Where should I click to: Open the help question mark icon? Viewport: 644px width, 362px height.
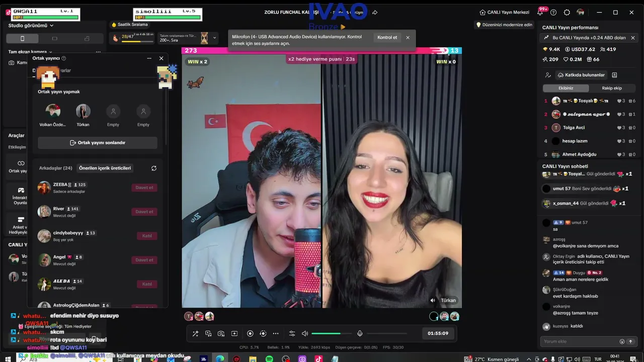[553, 12]
